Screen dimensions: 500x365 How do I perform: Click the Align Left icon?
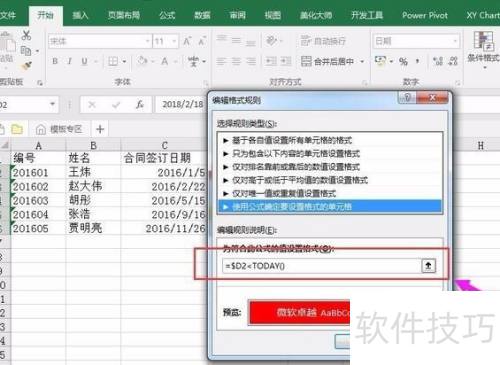221,61
